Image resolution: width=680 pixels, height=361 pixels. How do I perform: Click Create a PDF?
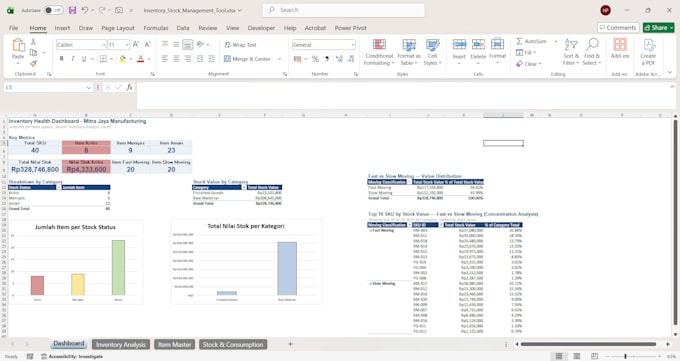648,52
